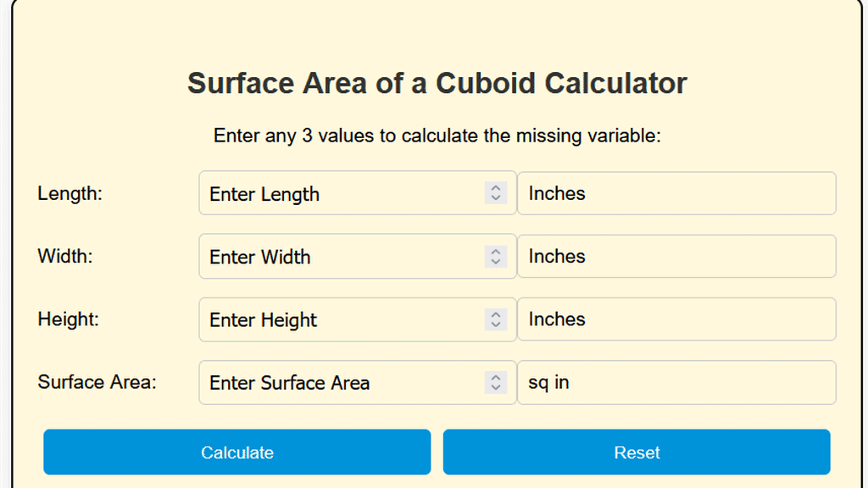Click the Surface Area stepper down arrow
The height and width of the screenshot is (488, 868).
pyautogui.click(x=494, y=388)
